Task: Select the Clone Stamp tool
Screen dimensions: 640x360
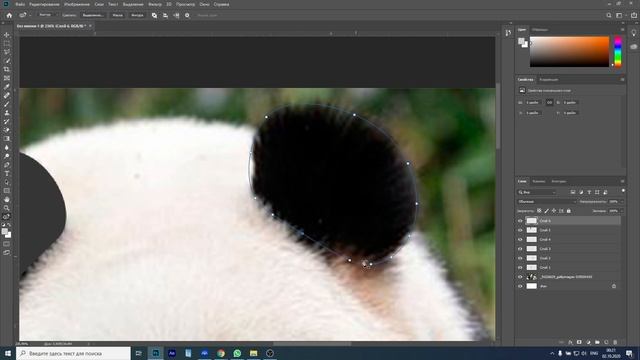Action: click(x=7, y=113)
